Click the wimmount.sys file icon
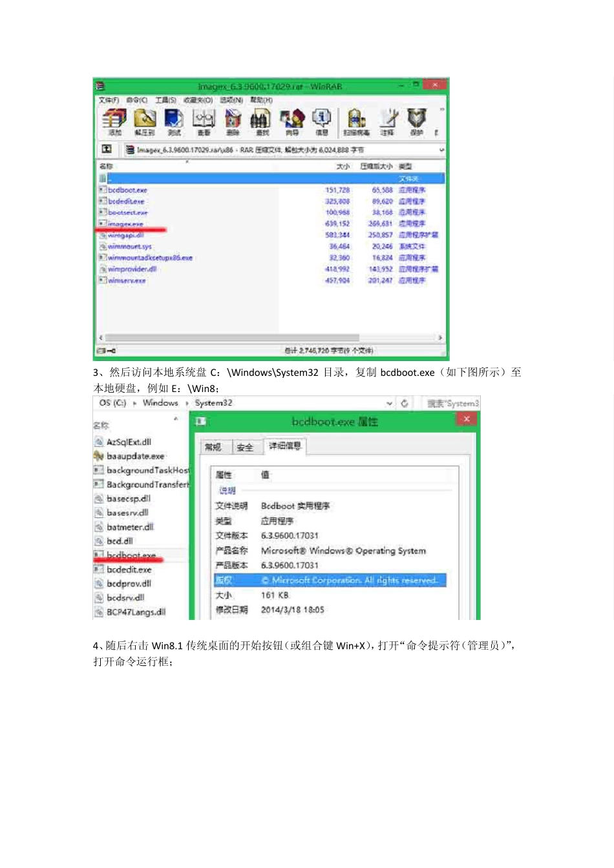 point(102,246)
